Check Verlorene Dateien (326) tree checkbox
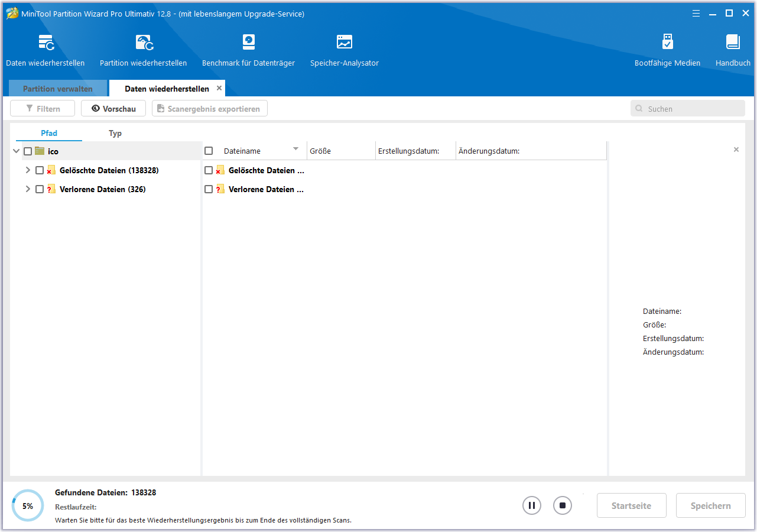The image size is (757, 532). (x=40, y=189)
